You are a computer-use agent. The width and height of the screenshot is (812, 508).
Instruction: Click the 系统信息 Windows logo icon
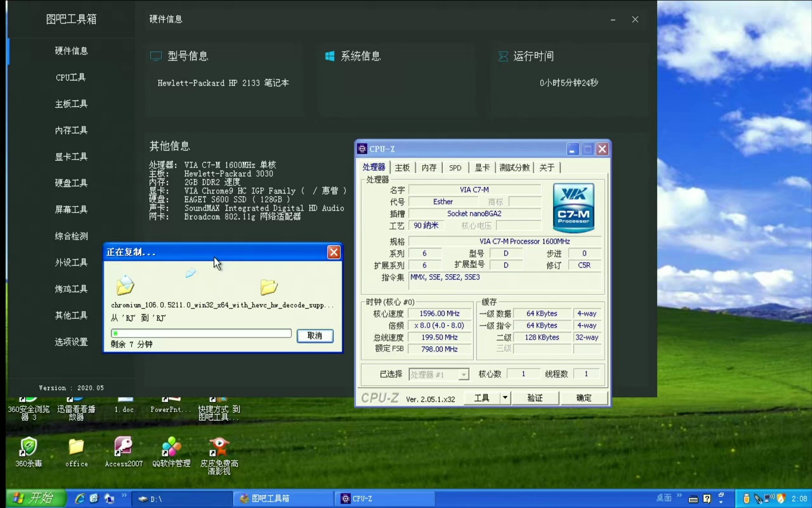pos(330,56)
